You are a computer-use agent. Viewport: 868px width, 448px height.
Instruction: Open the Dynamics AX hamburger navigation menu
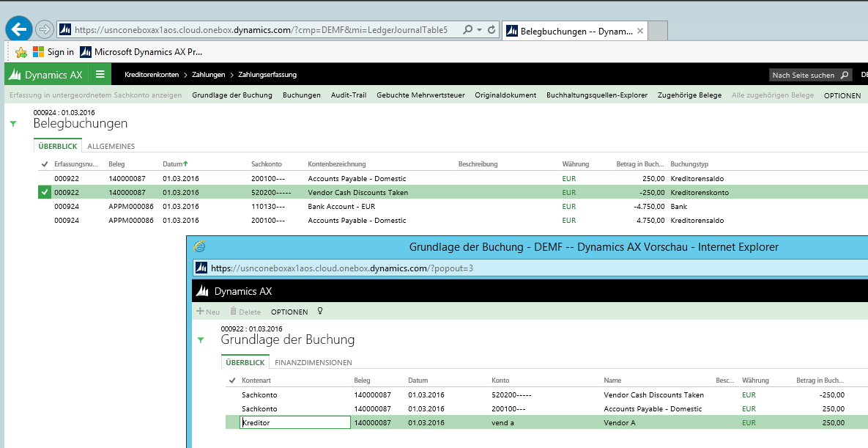pyautogui.click(x=100, y=74)
